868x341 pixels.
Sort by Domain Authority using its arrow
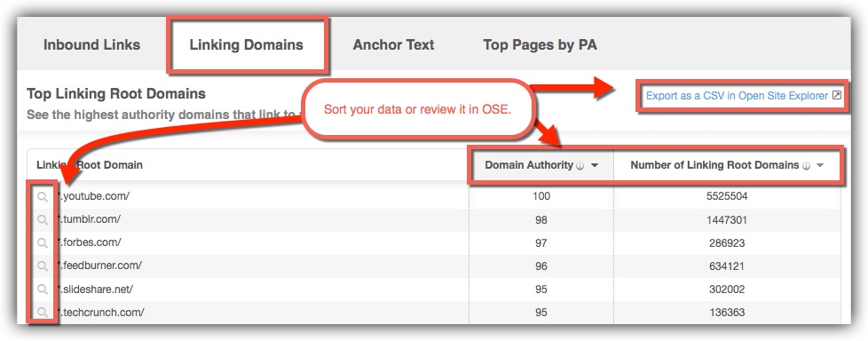pyautogui.click(x=595, y=165)
